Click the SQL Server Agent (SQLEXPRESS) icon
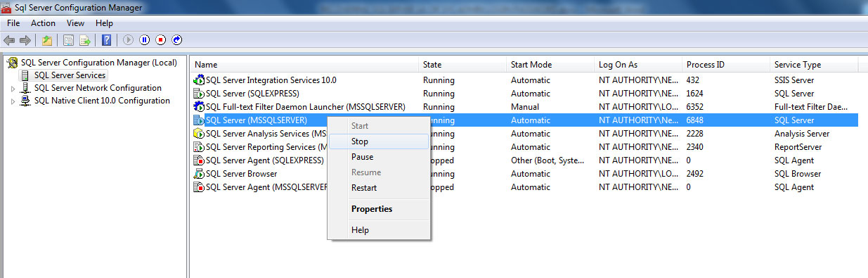The width and height of the screenshot is (868, 278). (x=199, y=160)
